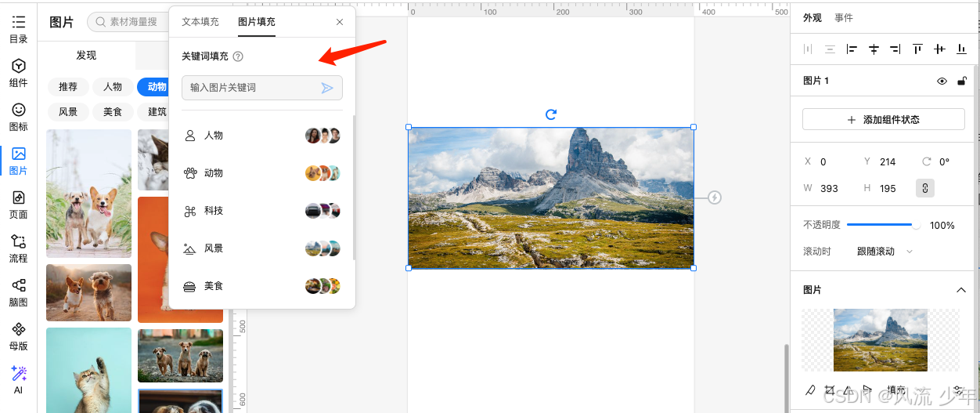Select the 风景 row in fill popup
Viewport: 980px width, 413px height.
point(261,248)
